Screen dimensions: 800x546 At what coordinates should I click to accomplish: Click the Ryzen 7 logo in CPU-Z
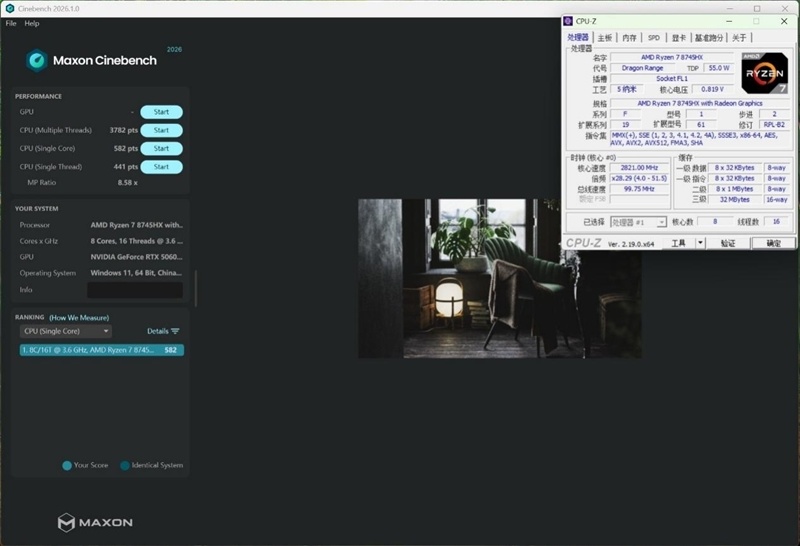point(764,73)
